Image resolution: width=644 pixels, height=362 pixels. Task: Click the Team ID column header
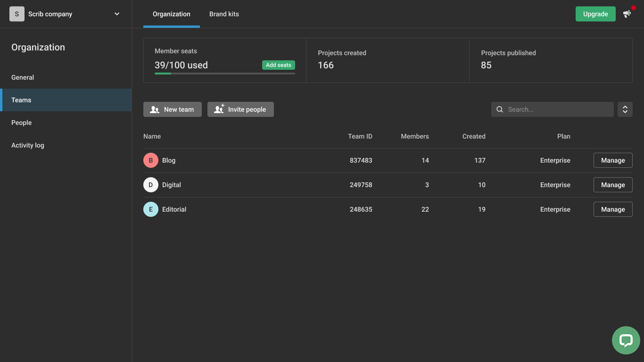360,136
